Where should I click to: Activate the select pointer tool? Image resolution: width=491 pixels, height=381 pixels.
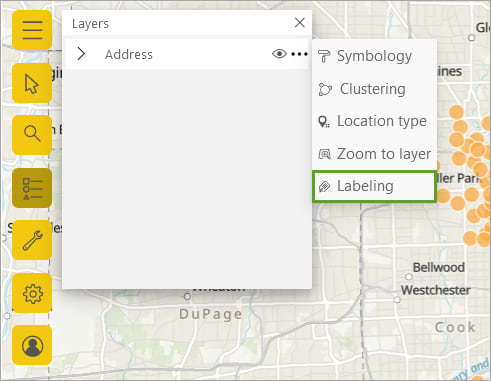point(32,83)
